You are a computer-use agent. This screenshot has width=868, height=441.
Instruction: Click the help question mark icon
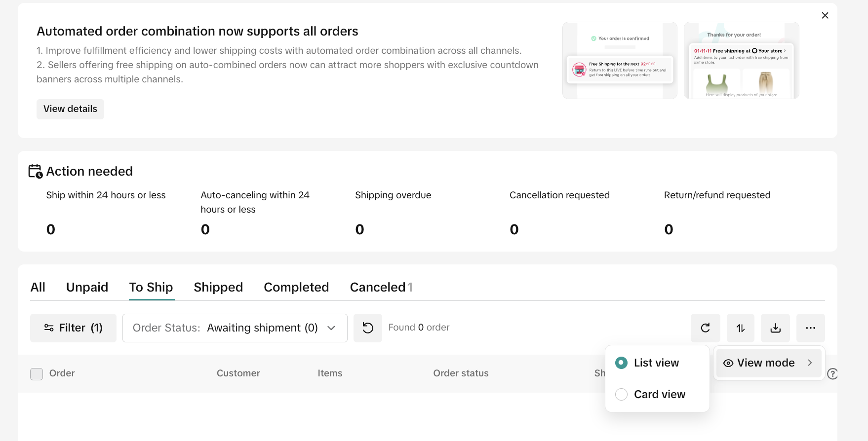(x=832, y=374)
